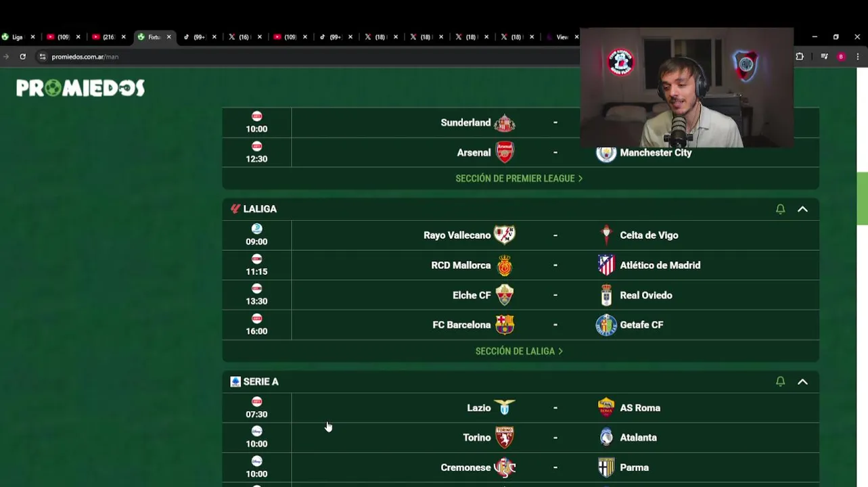Collapse the Serie A section chevron
868x487 pixels.
[x=802, y=381]
